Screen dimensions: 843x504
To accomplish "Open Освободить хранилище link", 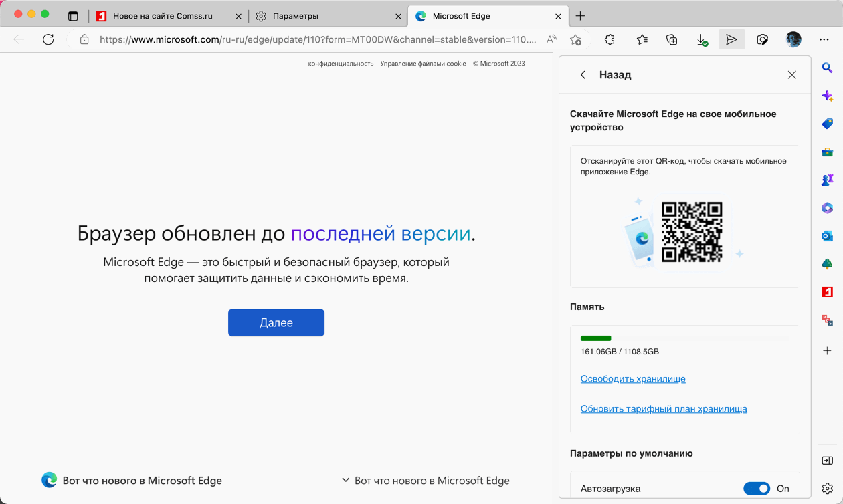I will pos(633,378).
